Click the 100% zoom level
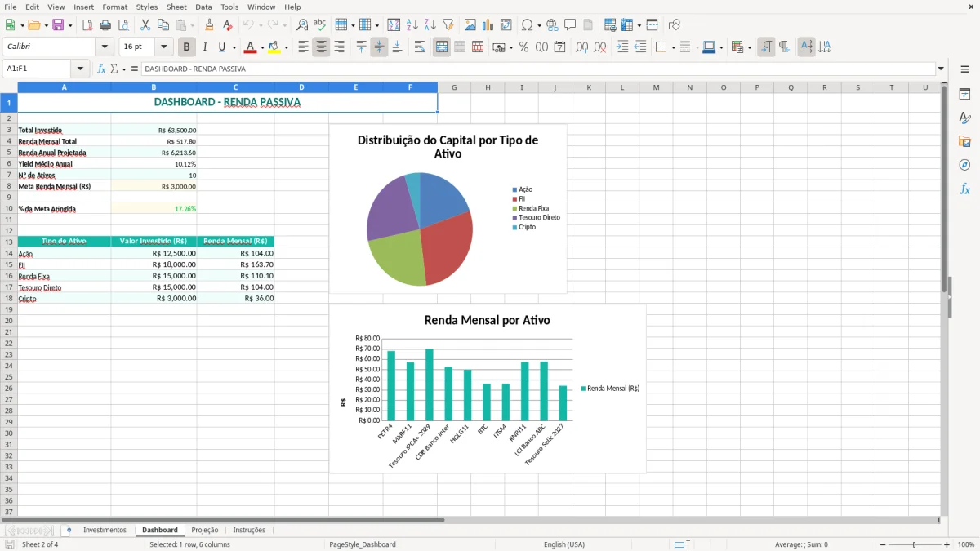 point(966,544)
